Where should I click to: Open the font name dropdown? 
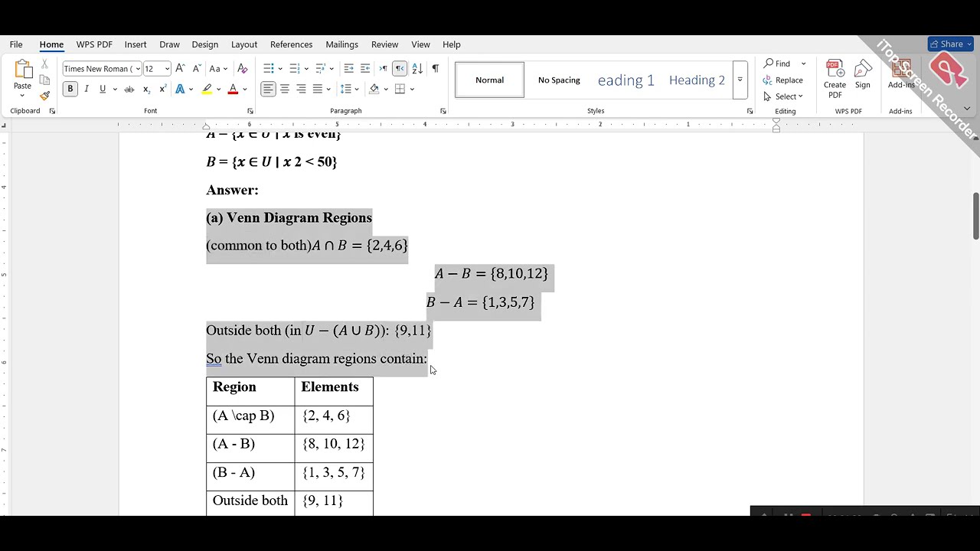(138, 69)
